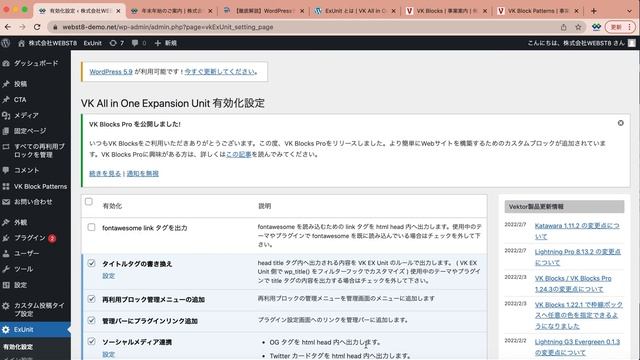Open VK Blocks Pro 1.24.3 news link
Screen dimensions: 640x360
click(573, 284)
